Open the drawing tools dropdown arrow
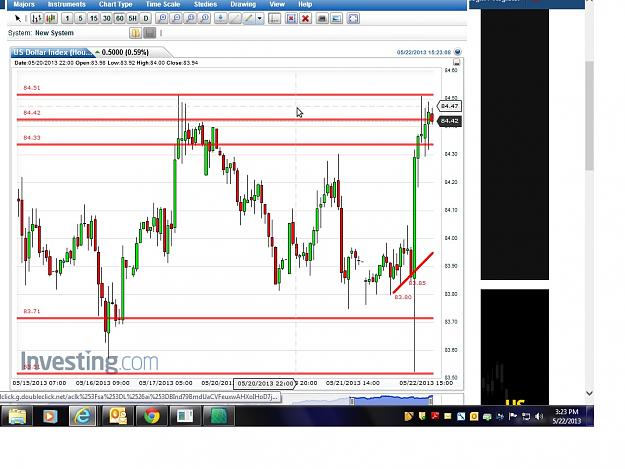Image resolution: width=625 pixels, height=469 pixels. pos(260,18)
